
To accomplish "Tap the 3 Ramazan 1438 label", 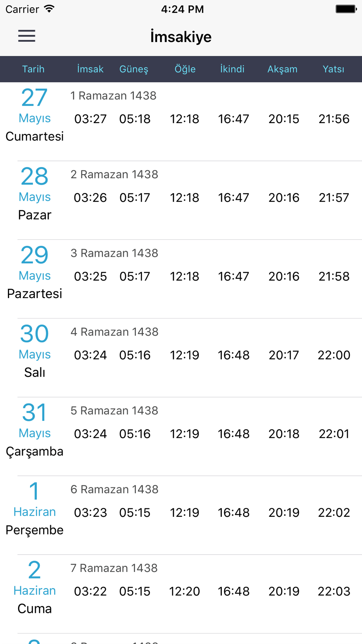I will click(114, 253).
